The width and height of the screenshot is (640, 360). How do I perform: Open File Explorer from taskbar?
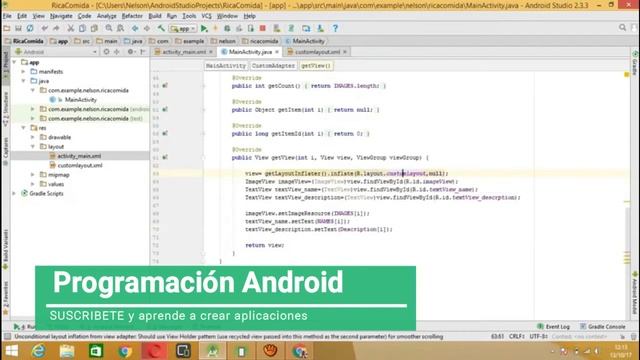pyautogui.click(x=67, y=351)
